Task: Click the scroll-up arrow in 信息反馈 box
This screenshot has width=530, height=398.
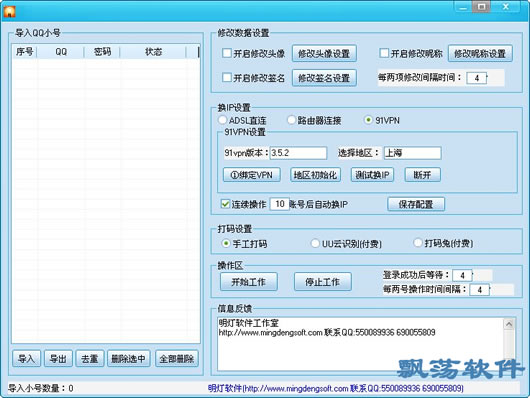Action: [x=509, y=324]
